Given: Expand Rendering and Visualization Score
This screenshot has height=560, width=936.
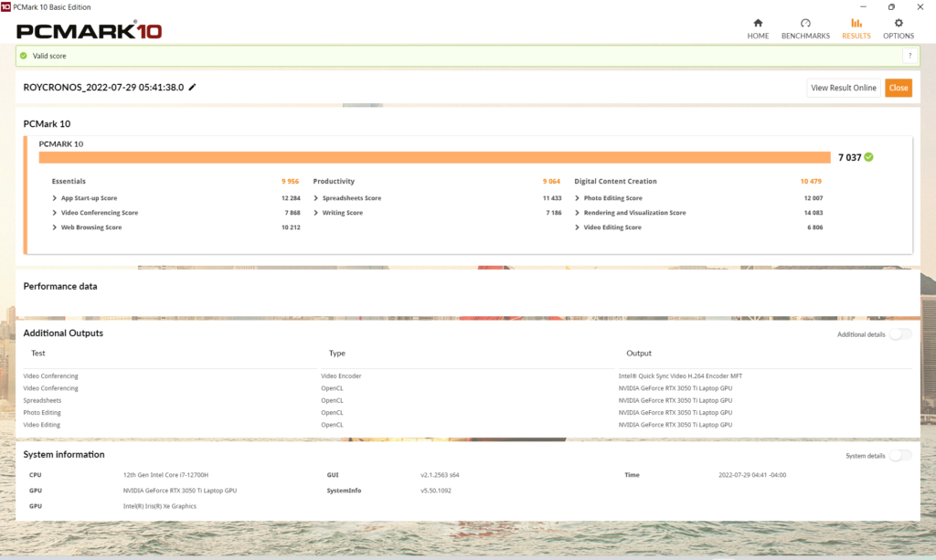Looking at the screenshot, I should (578, 212).
